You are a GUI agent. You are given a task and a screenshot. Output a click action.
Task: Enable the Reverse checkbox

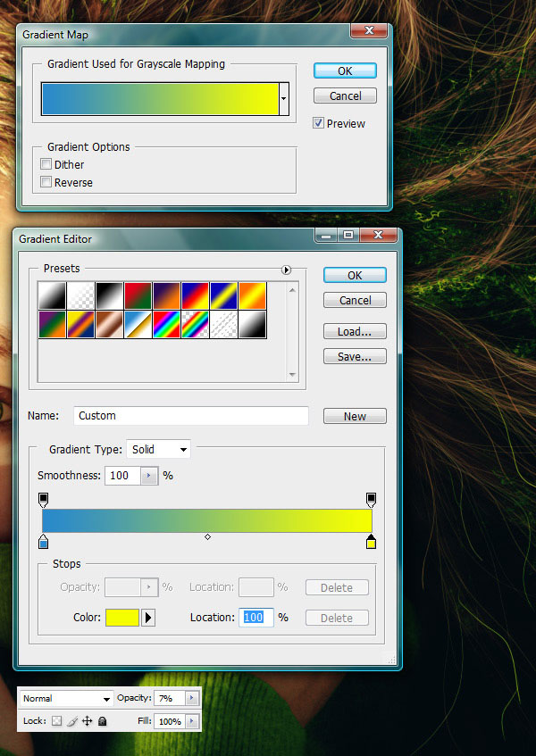pos(46,182)
